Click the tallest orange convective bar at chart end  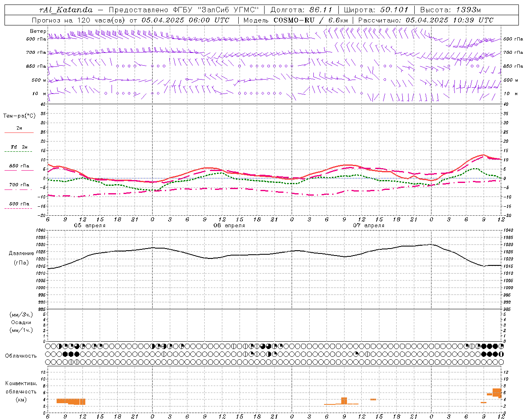click(x=497, y=393)
